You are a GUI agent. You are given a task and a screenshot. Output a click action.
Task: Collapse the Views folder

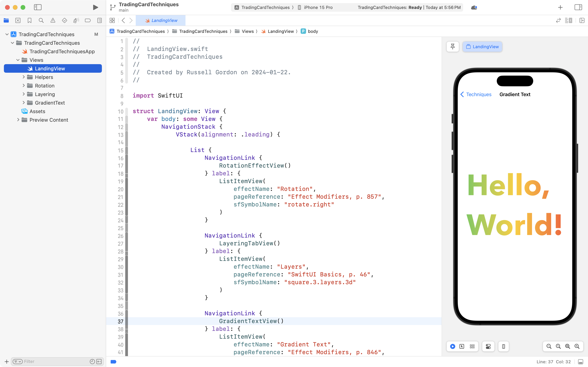pos(17,60)
